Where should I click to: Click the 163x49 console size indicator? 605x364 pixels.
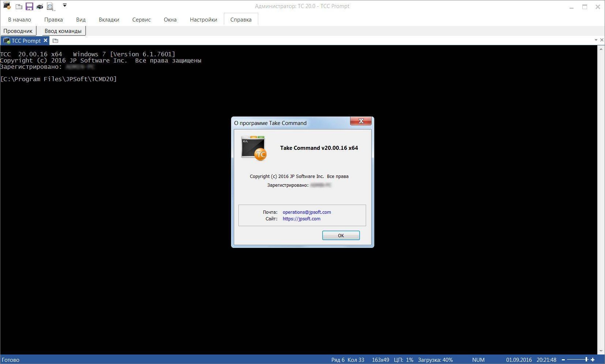pyautogui.click(x=380, y=360)
